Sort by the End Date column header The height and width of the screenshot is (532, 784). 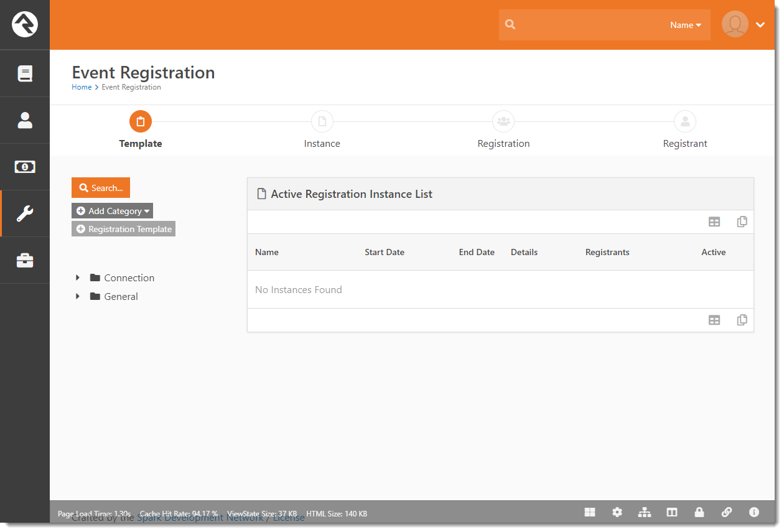click(x=477, y=252)
